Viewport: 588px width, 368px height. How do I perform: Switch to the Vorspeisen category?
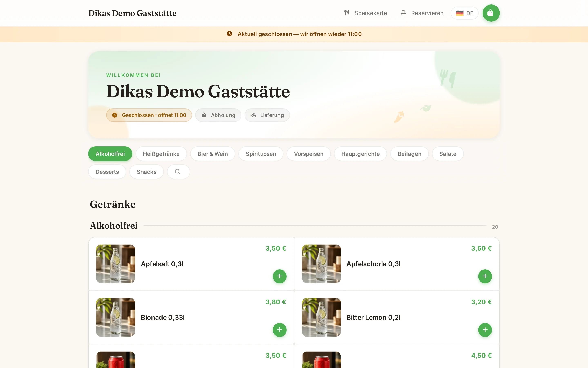(x=308, y=154)
